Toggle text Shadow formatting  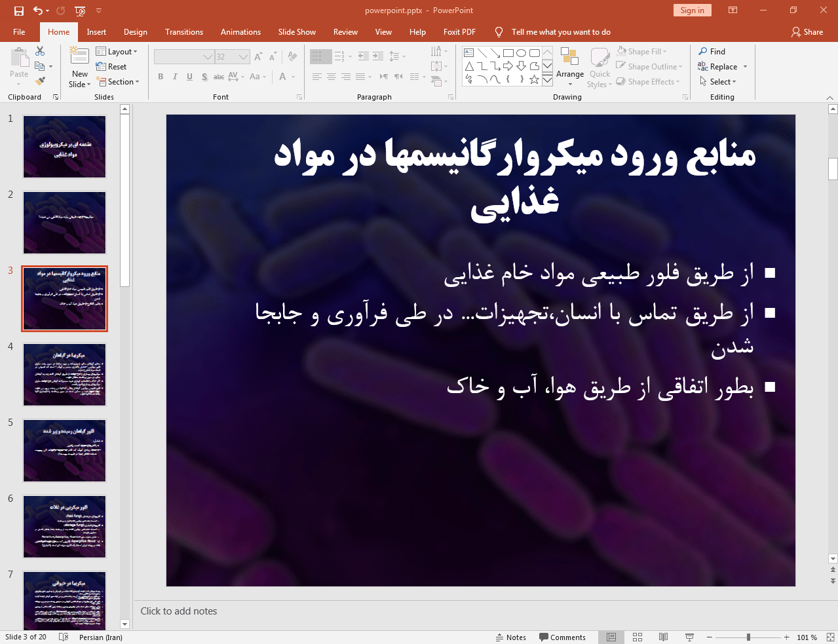[204, 77]
